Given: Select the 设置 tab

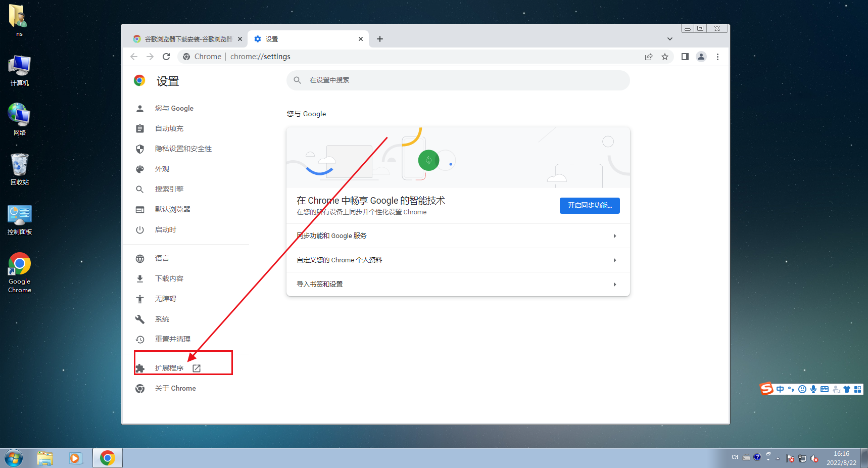Looking at the screenshot, I should (308, 39).
